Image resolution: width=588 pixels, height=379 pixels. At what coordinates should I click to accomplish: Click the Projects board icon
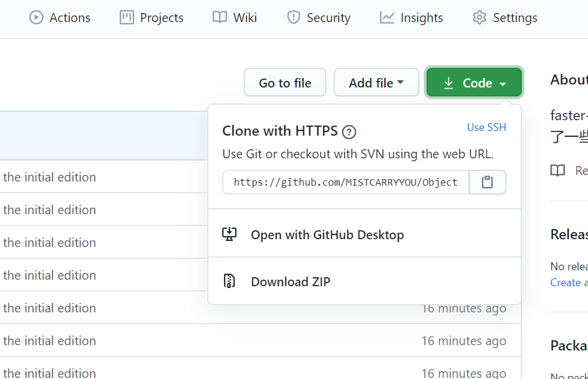click(x=127, y=18)
